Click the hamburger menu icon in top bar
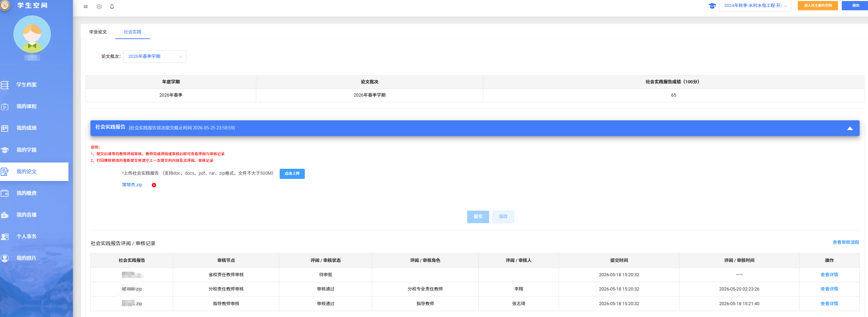This screenshot has width=868, height=317. coord(86,7)
